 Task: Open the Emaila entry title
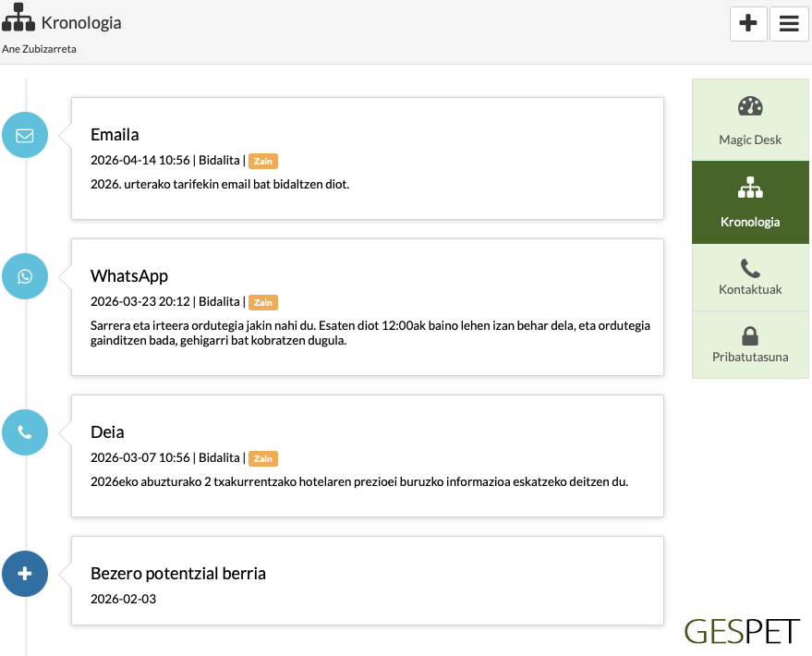click(115, 135)
